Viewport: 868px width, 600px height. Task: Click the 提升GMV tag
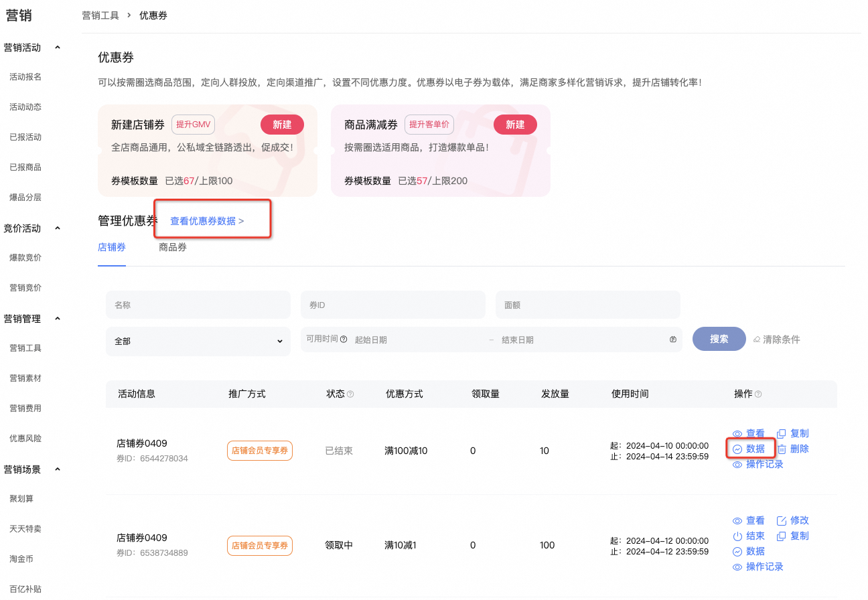click(x=194, y=125)
